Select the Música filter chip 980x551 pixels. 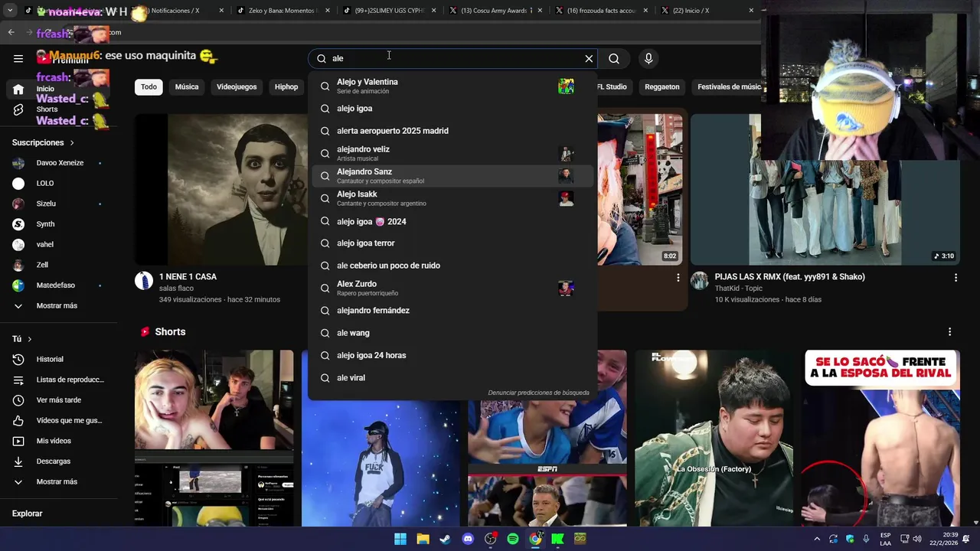pos(187,87)
